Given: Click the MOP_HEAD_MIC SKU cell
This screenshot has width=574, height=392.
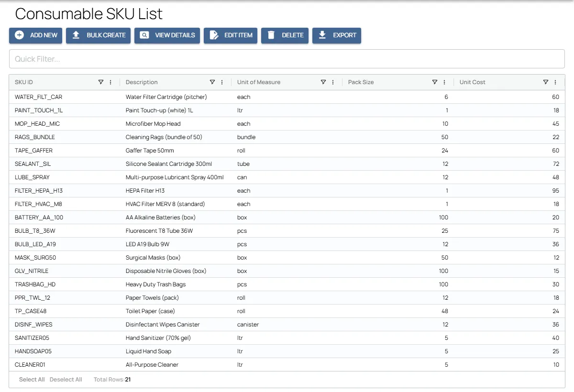Looking at the screenshot, I should [65, 124].
